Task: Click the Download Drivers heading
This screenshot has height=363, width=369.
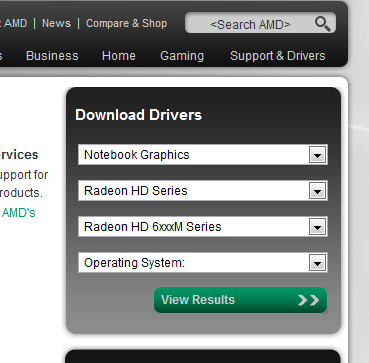Action: coord(138,115)
